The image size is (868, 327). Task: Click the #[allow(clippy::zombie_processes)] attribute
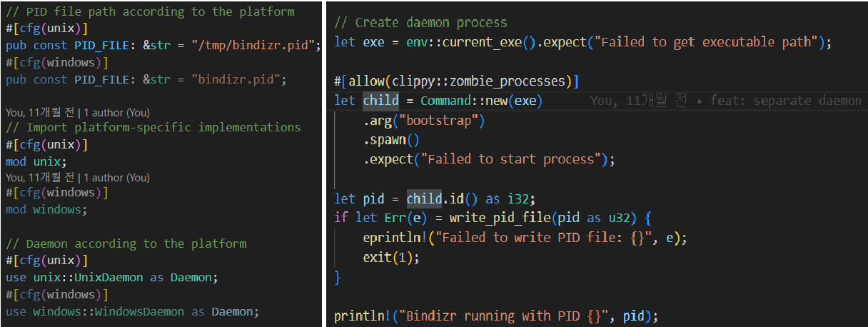point(456,81)
